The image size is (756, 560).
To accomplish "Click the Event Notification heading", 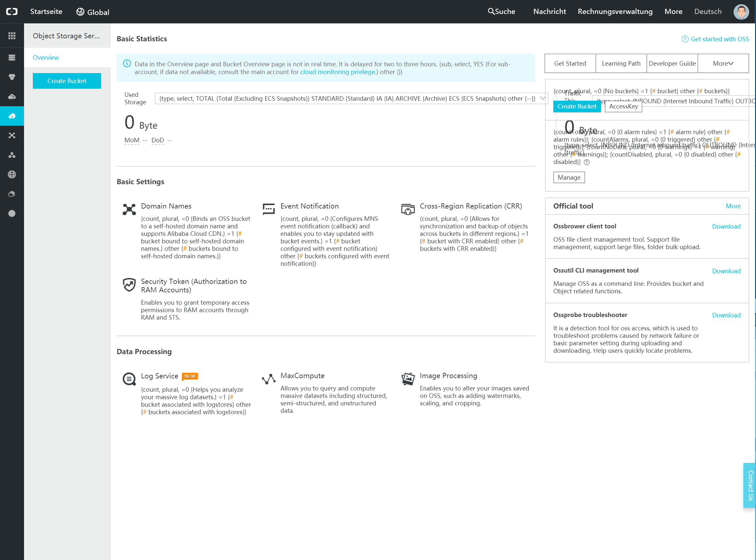I will (x=310, y=206).
